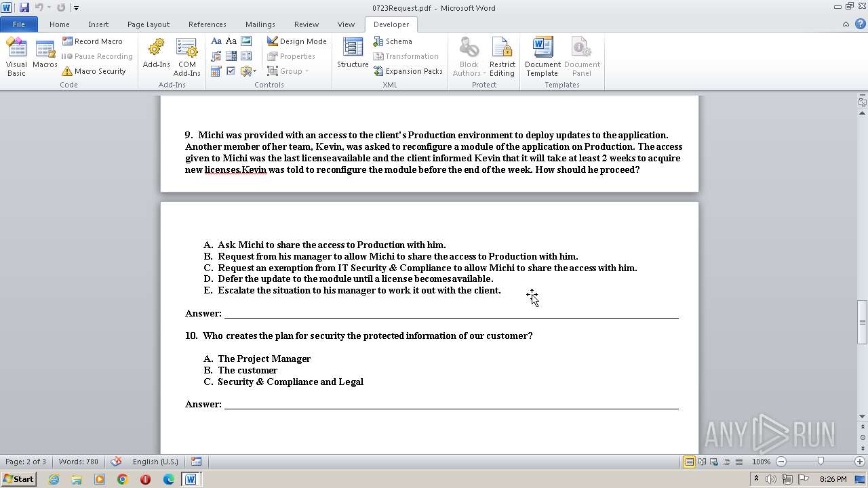Screen dimensions: 868x488
Task: Open the Schema dialog
Action: (393, 41)
